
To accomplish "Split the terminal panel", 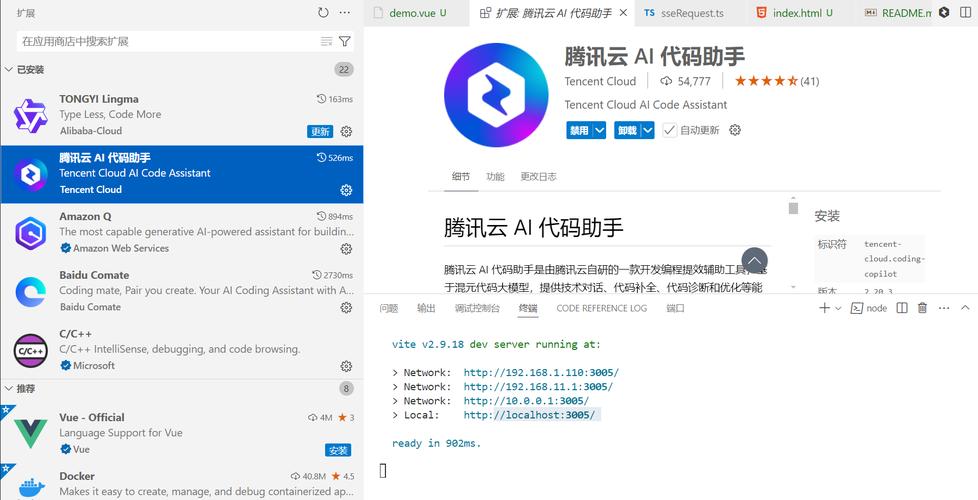I will click(x=903, y=308).
